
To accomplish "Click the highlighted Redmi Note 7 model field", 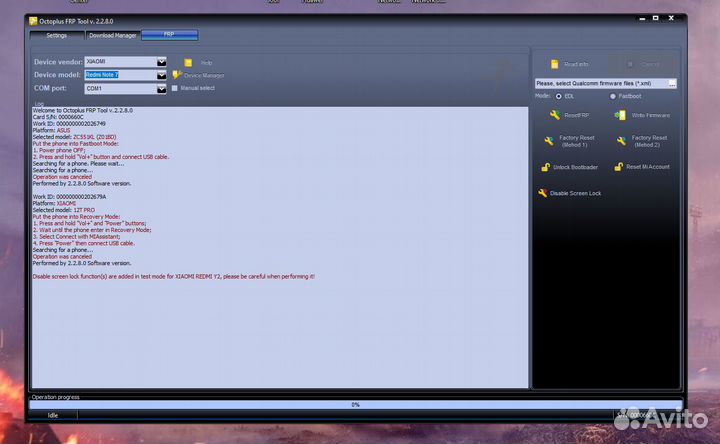I will tap(121, 75).
